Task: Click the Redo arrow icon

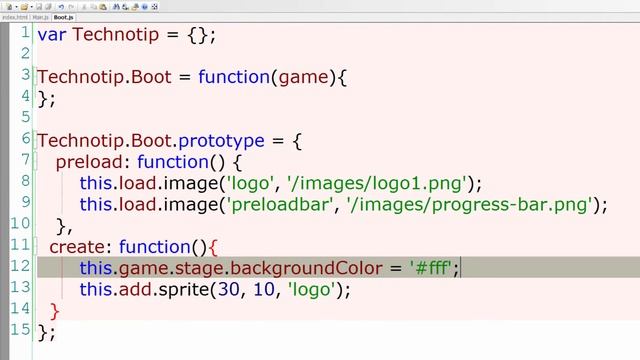Action: point(71,7)
